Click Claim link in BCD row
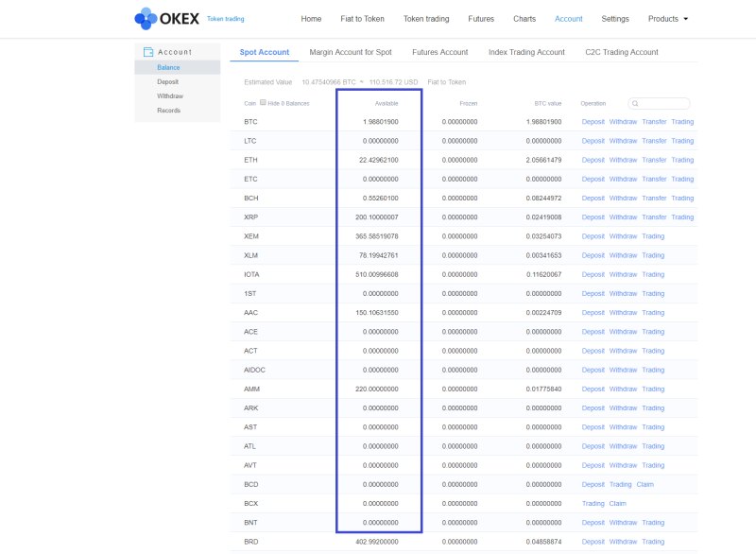This screenshot has width=756, height=554. [644, 484]
